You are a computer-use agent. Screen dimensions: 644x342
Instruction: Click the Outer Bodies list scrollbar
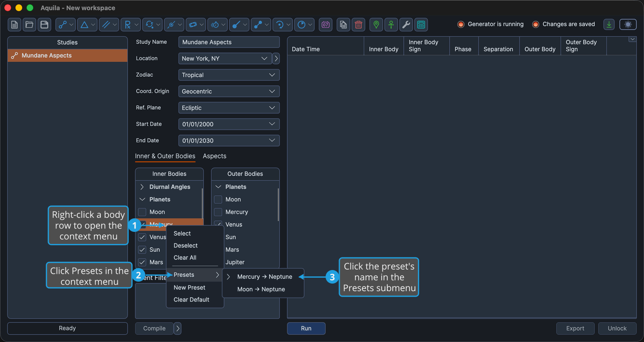click(x=278, y=205)
